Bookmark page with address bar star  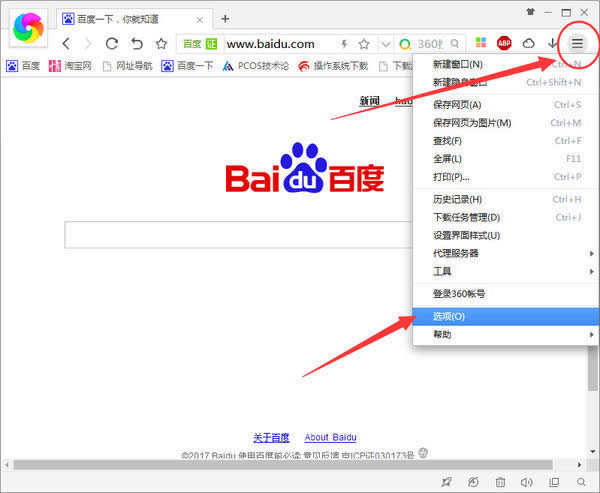tap(364, 44)
